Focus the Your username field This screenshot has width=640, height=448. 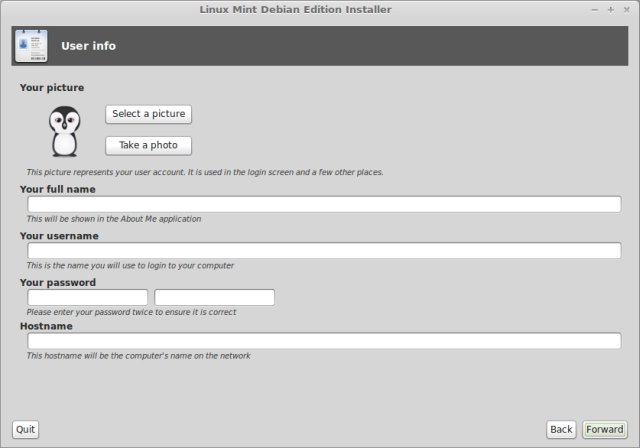pyautogui.click(x=324, y=251)
